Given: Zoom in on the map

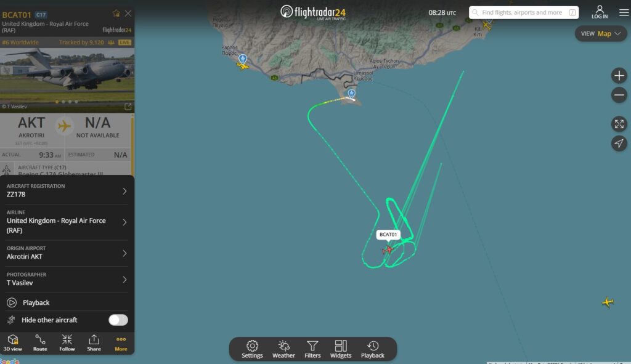Looking at the screenshot, I should (x=619, y=76).
